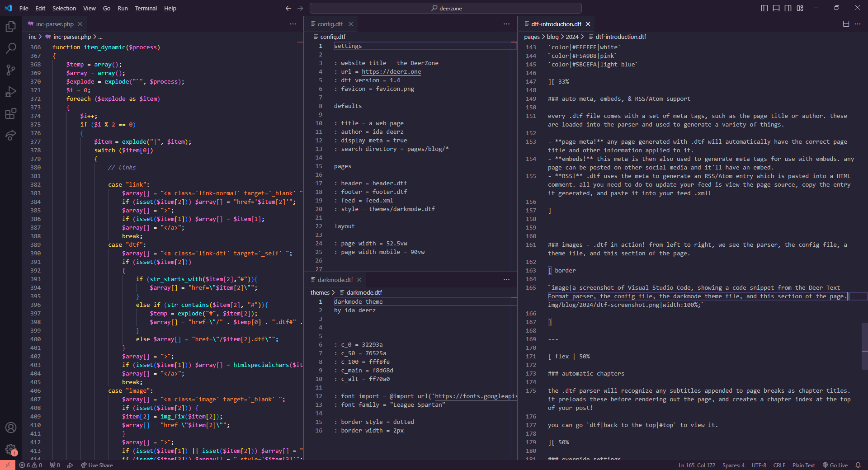Open the Terminal menu
This screenshot has height=470, width=868.
[x=146, y=8]
